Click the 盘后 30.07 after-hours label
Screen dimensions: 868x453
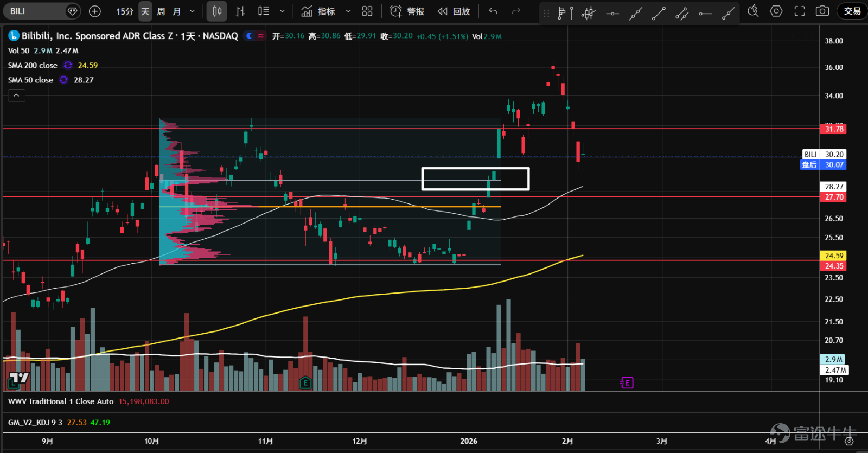coord(824,165)
